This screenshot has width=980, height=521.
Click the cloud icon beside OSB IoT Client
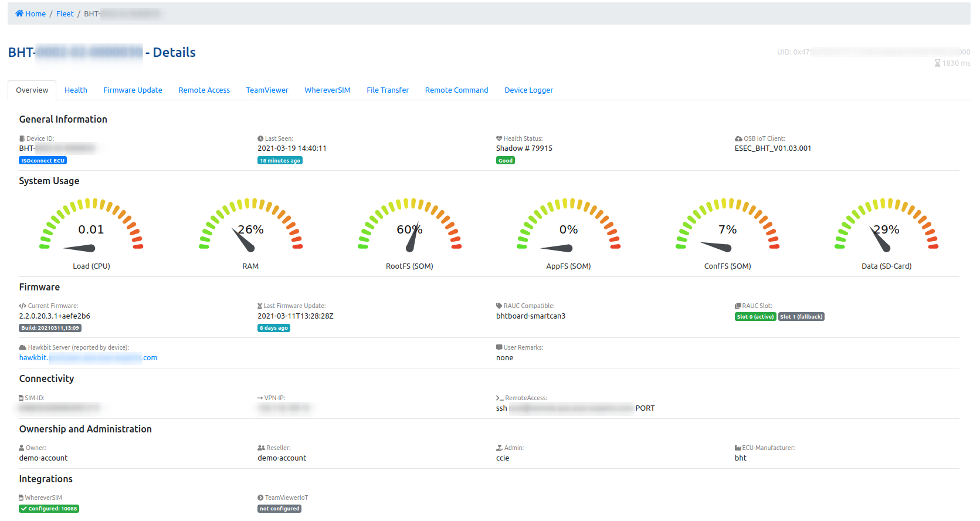[x=738, y=139]
